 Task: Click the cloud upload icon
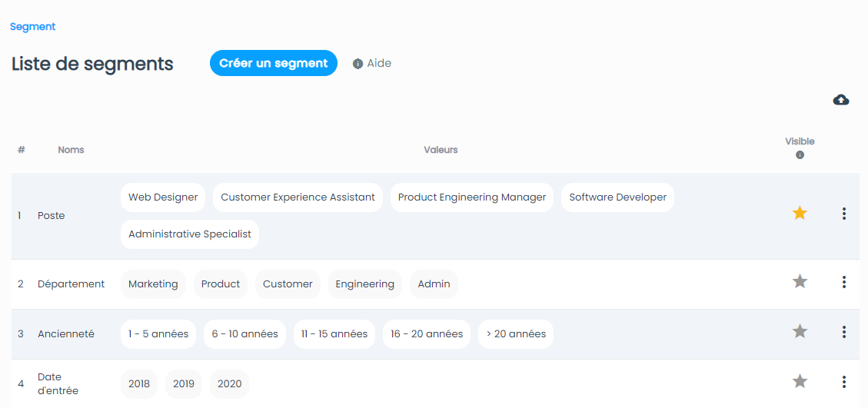point(841,100)
